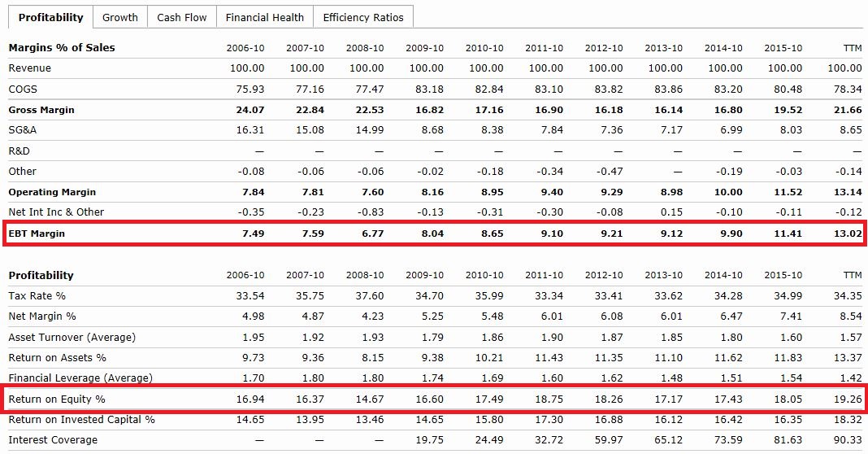The width and height of the screenshot is (868, 454).
Task: Click the Tax Rate % row label
Action: point(37,295)
